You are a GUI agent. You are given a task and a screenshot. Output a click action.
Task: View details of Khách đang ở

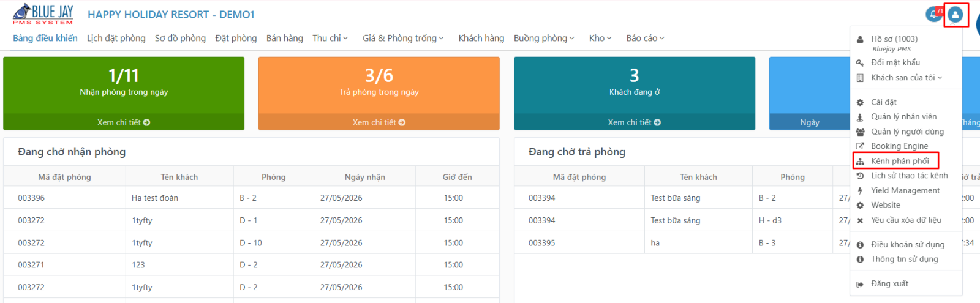pos(635,122)
